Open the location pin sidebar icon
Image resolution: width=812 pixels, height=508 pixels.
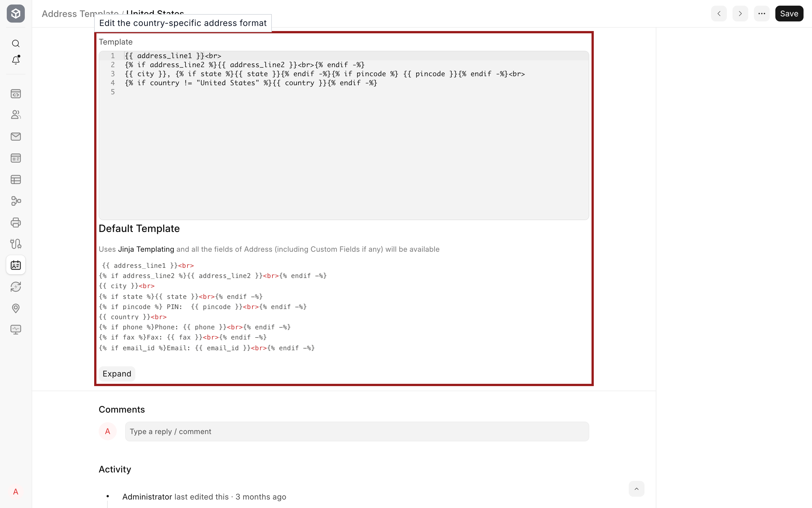[x=16, y=308]
